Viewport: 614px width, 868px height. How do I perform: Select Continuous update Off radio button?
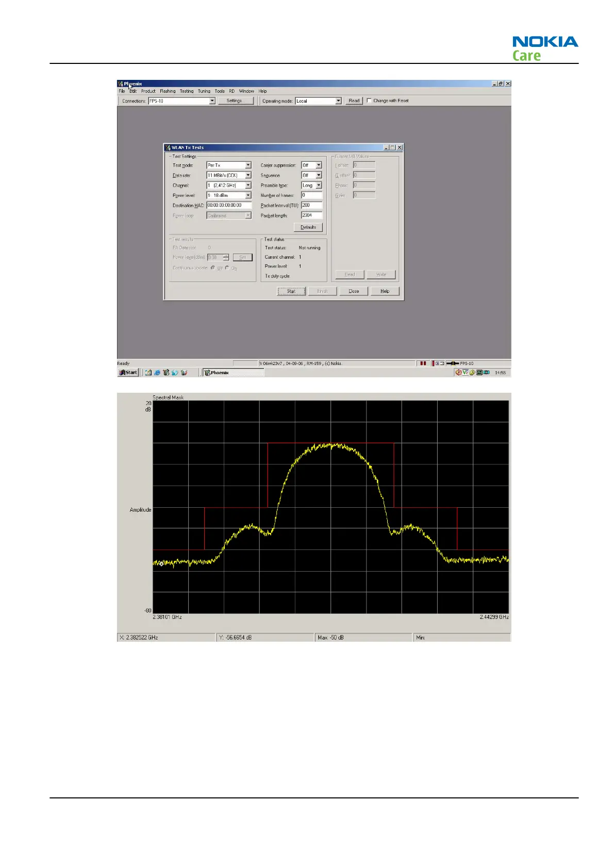tap(213, 268)
